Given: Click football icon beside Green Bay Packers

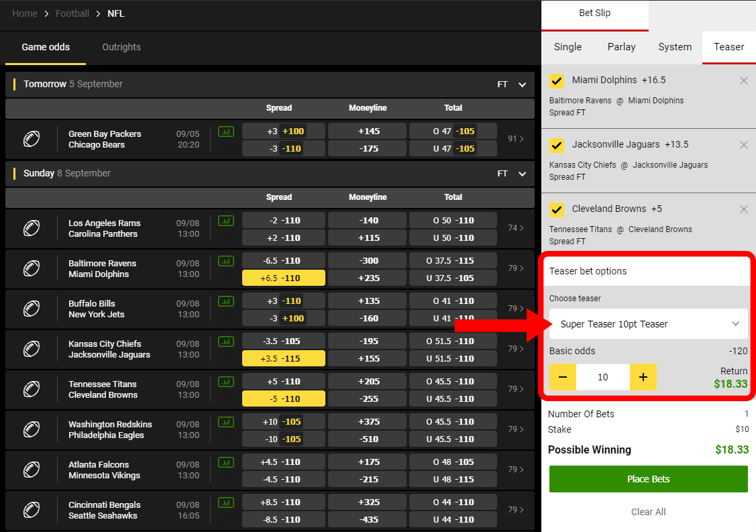Looking at the screenshot, I should click(x=32, y=139).
